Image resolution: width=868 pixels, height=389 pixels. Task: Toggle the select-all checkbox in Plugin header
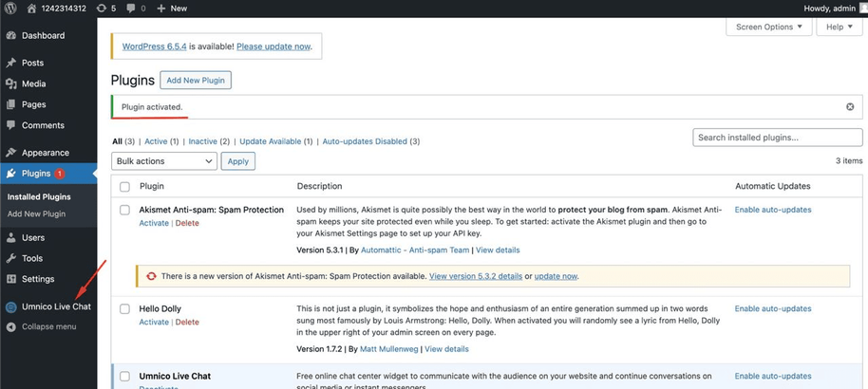pyautogui.click(x=124, y=187)
